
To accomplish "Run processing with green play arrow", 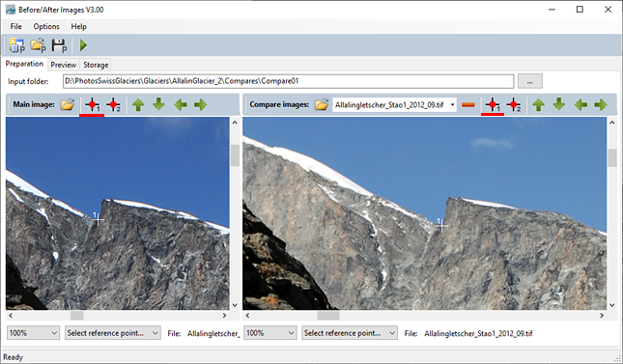I will 83,45.
